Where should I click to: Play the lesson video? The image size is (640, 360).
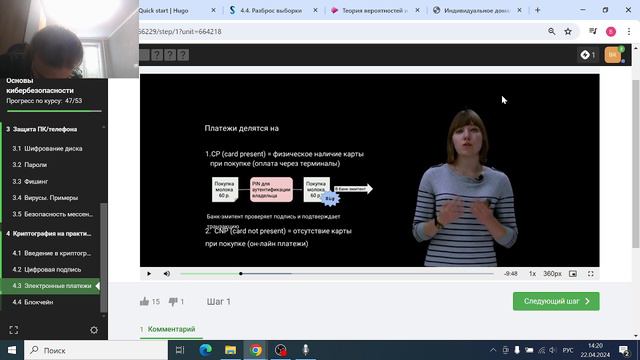[x=149, y=274]
